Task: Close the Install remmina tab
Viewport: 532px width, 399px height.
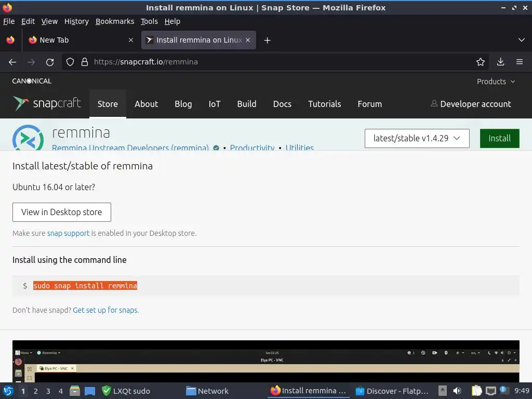Action: pyautogui.click(x=248, y=40)
